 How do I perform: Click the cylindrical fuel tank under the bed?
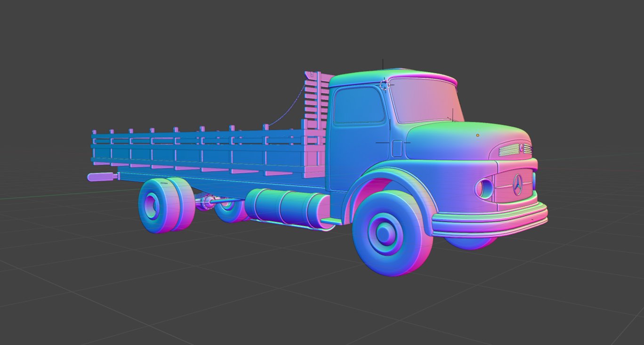point(287,207)
